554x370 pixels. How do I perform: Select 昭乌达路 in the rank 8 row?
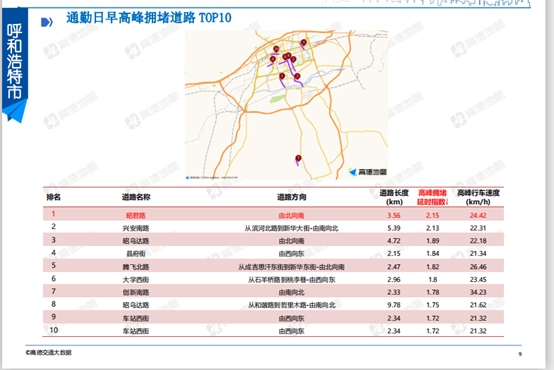pos(136,305)
